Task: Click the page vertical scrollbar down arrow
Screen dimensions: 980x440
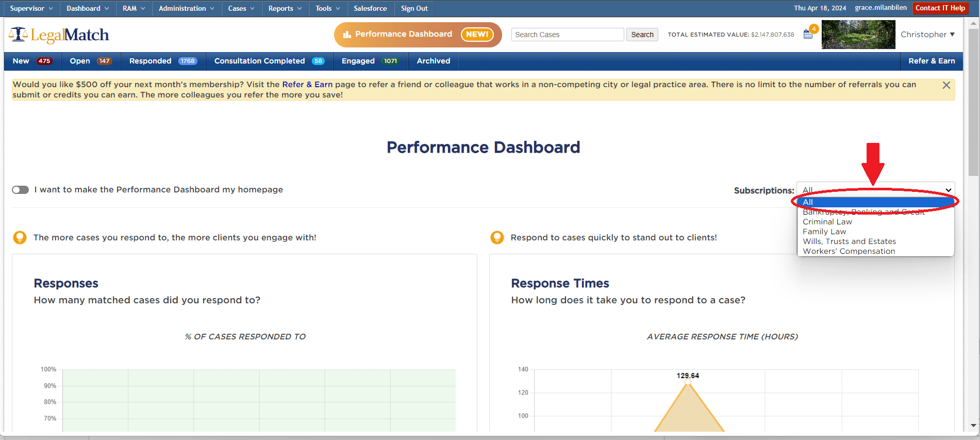Action: [x=973, y=426]
